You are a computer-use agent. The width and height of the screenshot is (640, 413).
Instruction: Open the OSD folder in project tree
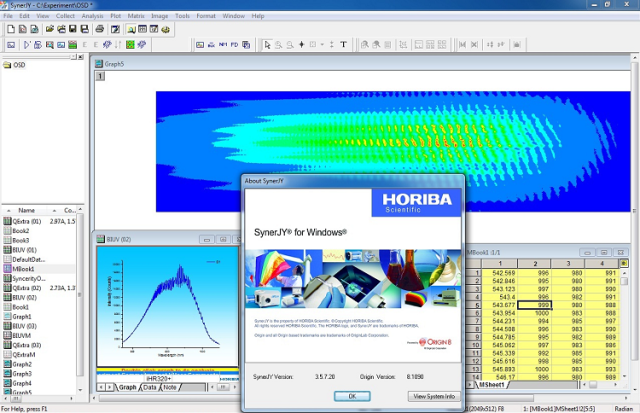pyautogui.click(x=19, y=65)
